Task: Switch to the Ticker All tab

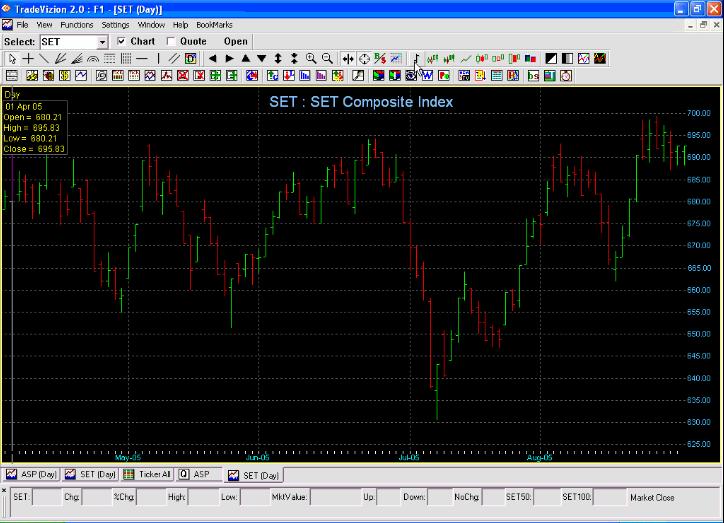Action: [x=147, y=474]
